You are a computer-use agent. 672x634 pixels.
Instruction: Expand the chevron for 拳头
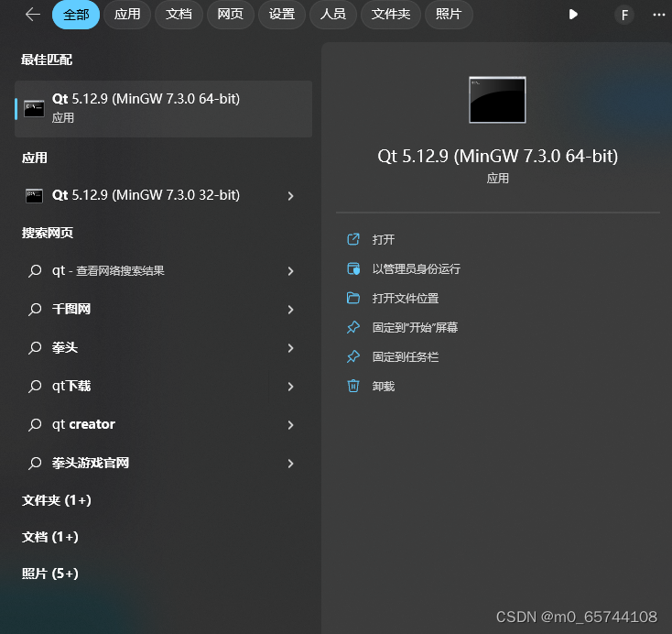click(x=290, y=348)
